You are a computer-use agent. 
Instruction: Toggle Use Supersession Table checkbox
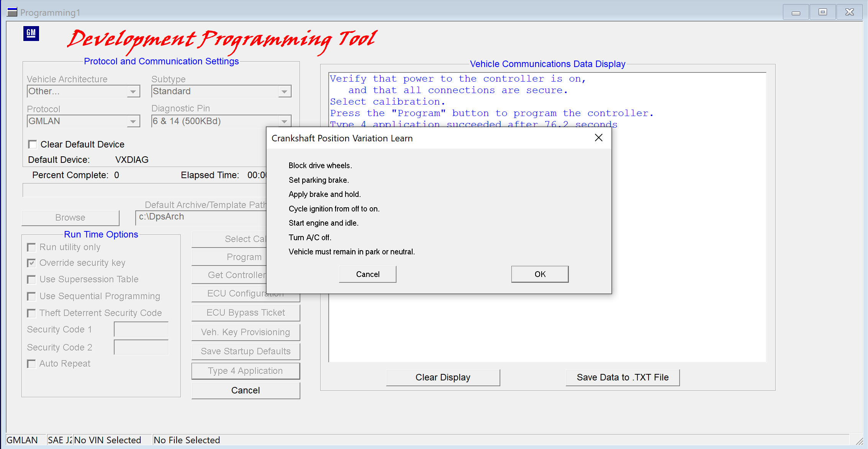tap(31, 280)
